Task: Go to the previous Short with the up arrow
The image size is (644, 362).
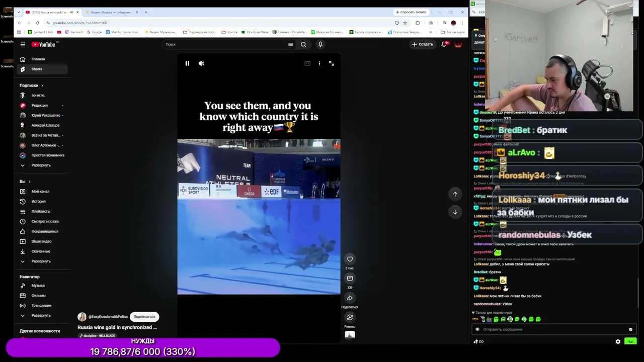Action: point(455,194)
